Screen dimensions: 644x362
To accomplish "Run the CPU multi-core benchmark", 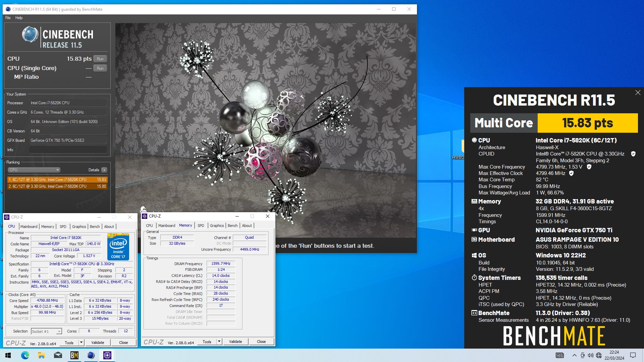I will pos(100,59).
